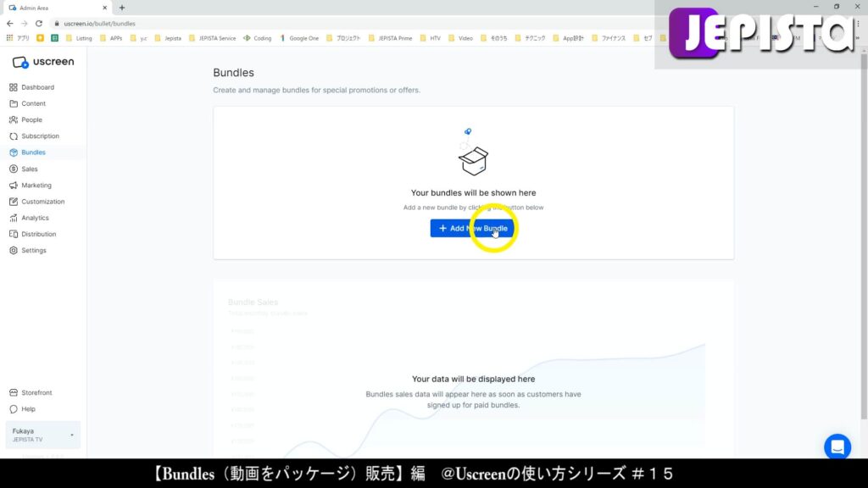Close the Admin Area tab
Image resolution: width=868 pixels, height=488 pixels.
click(104, 8)
